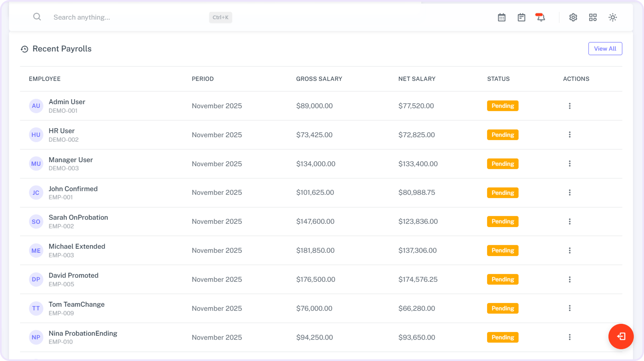Click the Recent Payrolls history icon
This screenshot has height=361, width=644.
click(x=25, y=49)
